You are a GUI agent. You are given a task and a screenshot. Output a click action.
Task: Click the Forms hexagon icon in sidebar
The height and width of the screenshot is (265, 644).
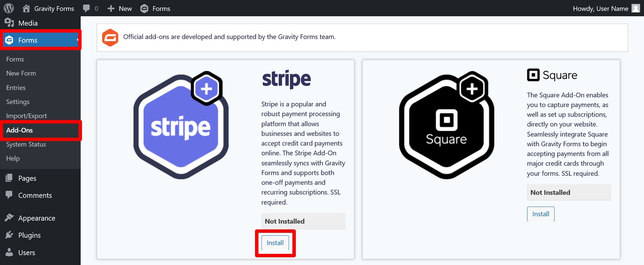click(x=9, y=40)
